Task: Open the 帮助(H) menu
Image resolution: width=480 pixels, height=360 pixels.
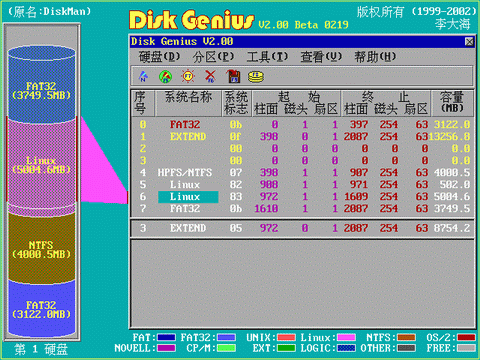Action: click(375, 57)
